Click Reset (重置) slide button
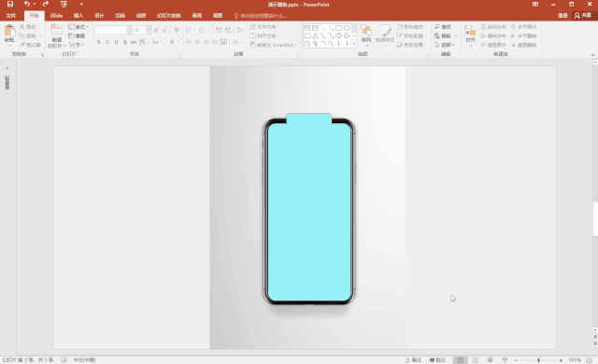 pos(77,35)
